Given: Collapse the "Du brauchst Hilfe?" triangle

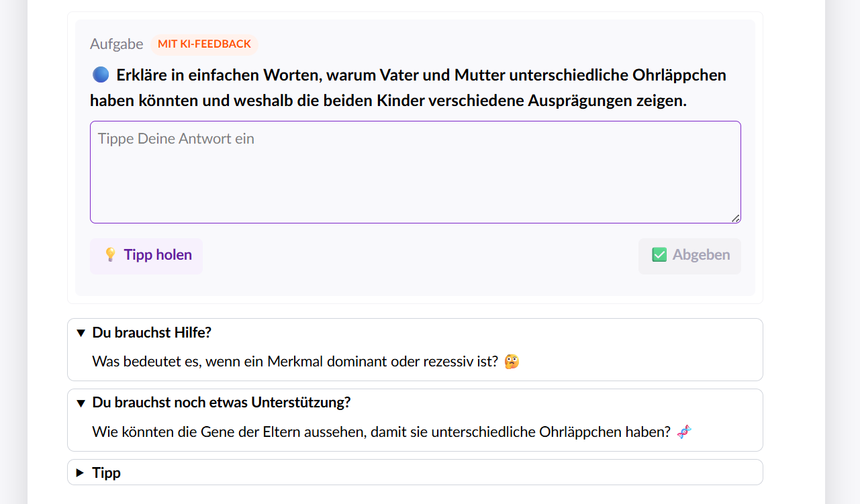Looking at the screenshot, I should coord(81,333).
